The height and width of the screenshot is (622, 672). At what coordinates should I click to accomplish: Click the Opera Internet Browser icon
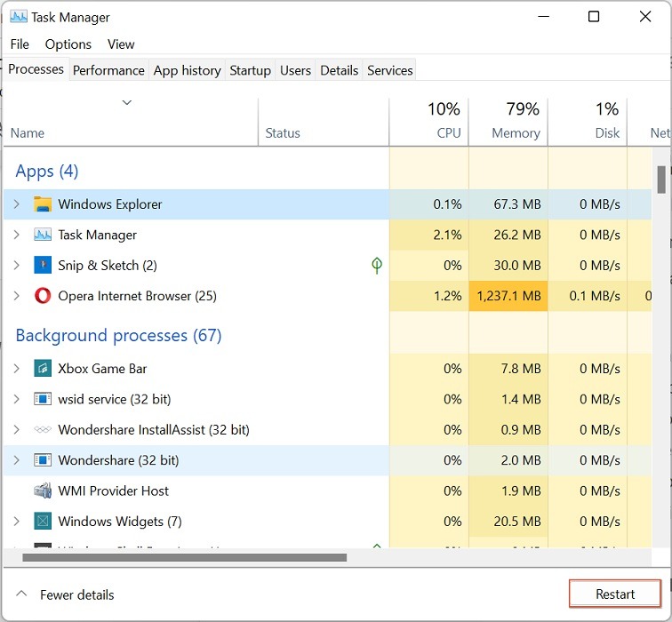click(43, 296)
